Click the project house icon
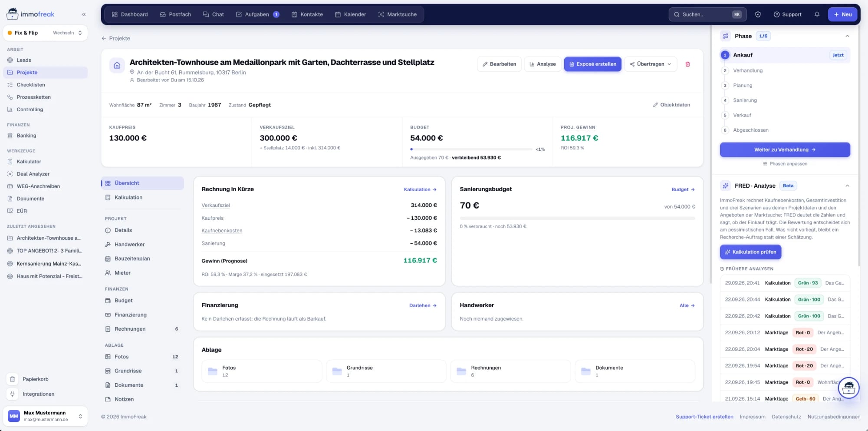The height and width of the screenshot is (431, 868). tap(117, 65)
